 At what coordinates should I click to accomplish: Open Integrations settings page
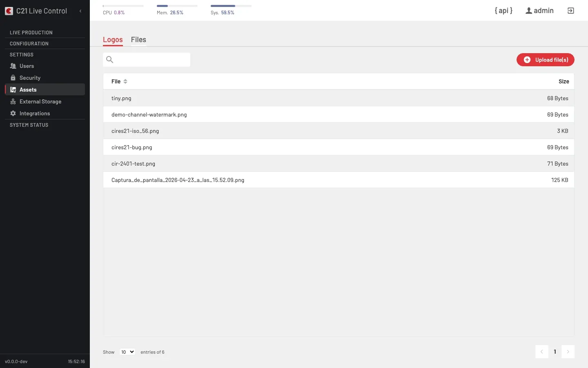tap(45, 113)
